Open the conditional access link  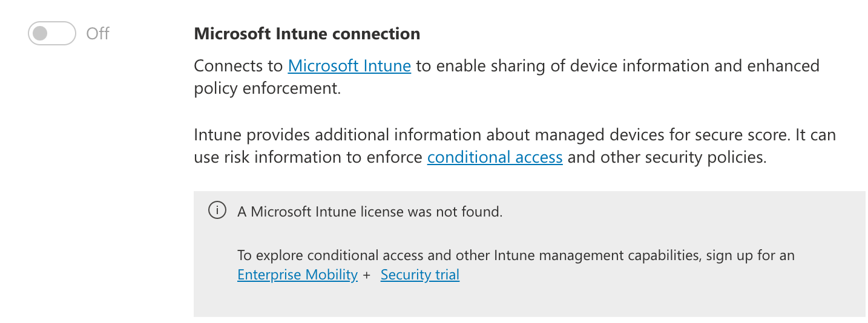coord(495,157)
